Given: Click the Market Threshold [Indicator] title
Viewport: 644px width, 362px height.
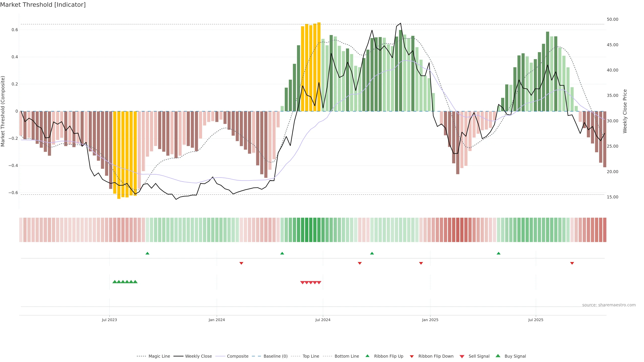Looking at the screenshot, I should tap(43, 5).
